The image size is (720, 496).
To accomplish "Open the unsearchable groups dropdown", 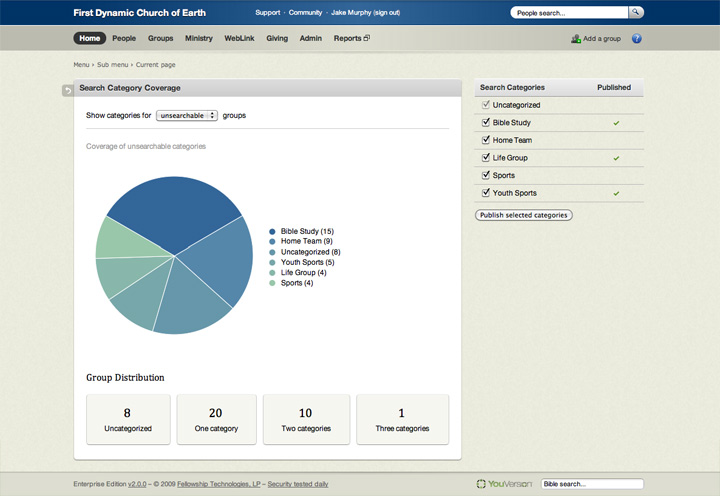I will (x=187, y=116).
